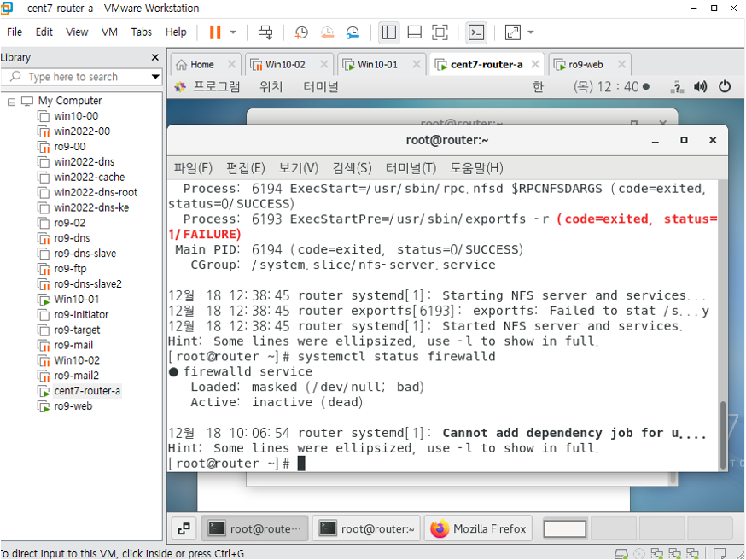Click the volume speaker icon in the GNOME bar
Screen dimensions: 746x560
tap(700, 86)
